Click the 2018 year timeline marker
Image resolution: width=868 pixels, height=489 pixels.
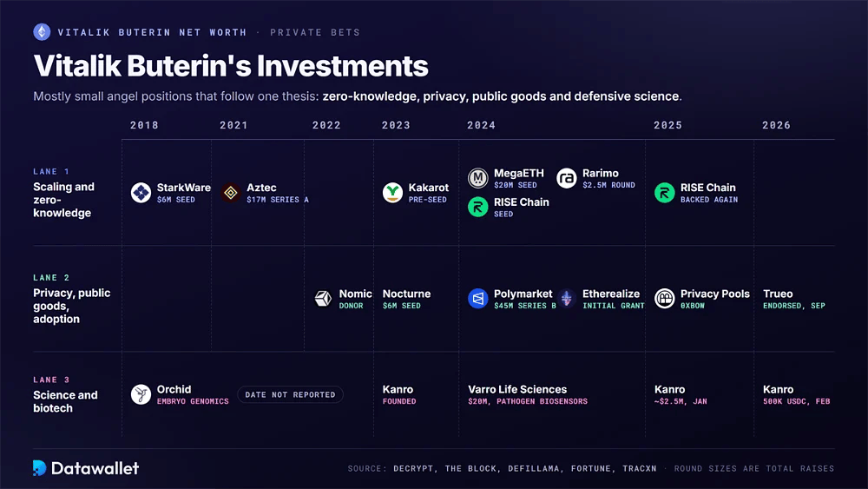(144, 125)
